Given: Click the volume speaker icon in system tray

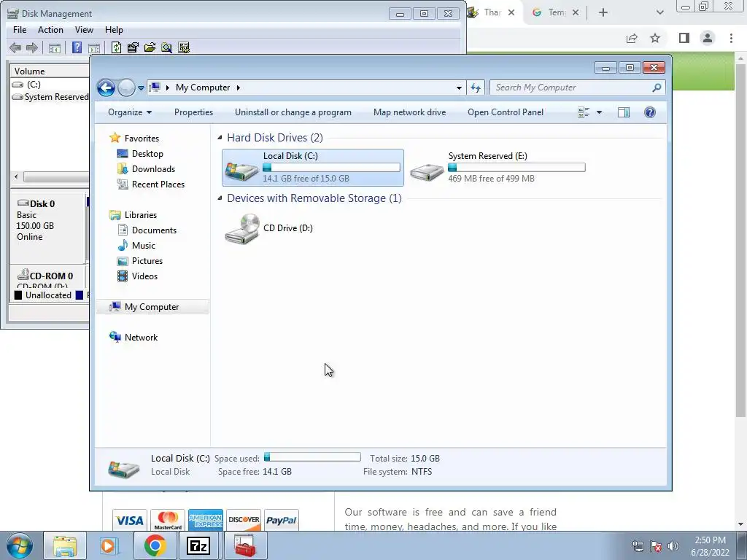Looking at the screenshot, I should (x=673, y=546).
